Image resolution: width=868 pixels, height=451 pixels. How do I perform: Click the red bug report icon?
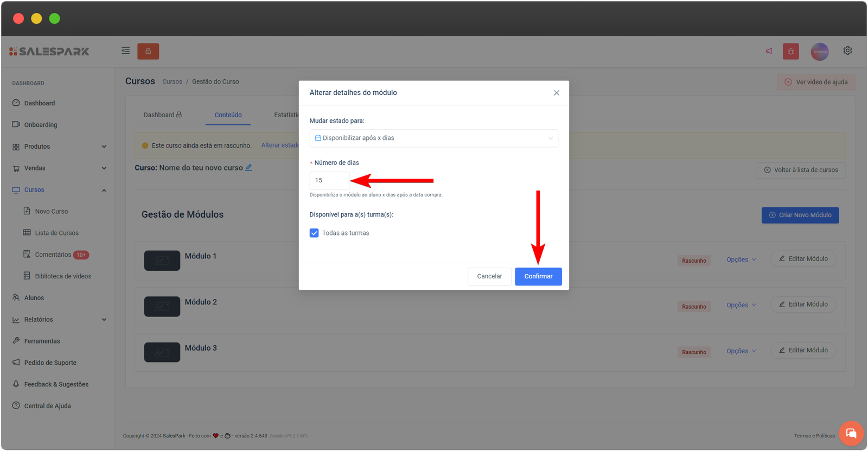(790, 52)
